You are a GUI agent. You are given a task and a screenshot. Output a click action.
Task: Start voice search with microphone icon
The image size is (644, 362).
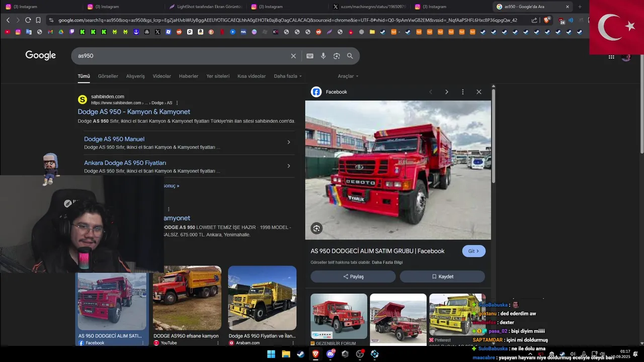[x=324, y=56]
